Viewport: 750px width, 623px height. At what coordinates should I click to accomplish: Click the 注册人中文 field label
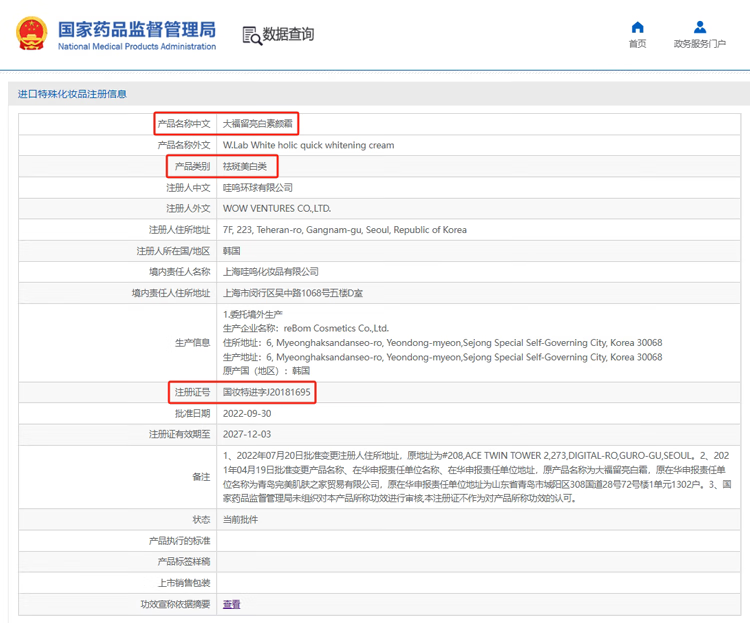188,188
